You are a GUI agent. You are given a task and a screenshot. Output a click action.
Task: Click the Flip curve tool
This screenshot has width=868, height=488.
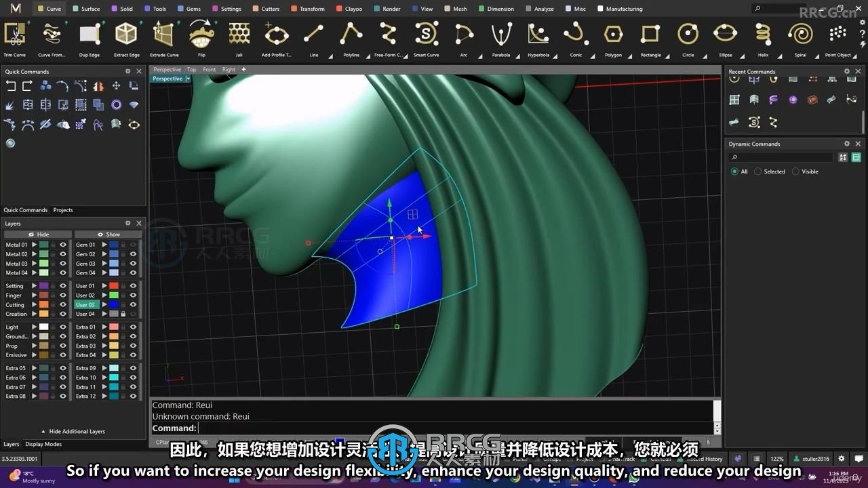click(x=201, y=39)
